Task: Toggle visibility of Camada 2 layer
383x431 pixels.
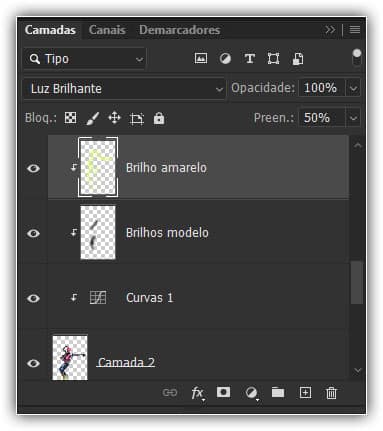Action: [x=33, y=363]
